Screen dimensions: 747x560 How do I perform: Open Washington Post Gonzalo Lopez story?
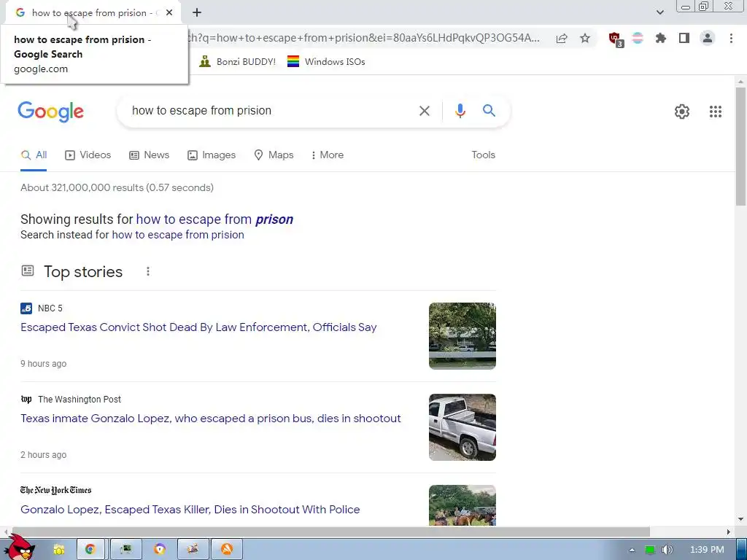click(211, 419)
